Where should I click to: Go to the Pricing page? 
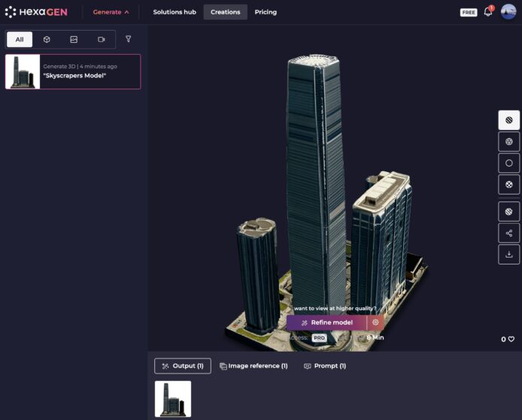[266, 12]
